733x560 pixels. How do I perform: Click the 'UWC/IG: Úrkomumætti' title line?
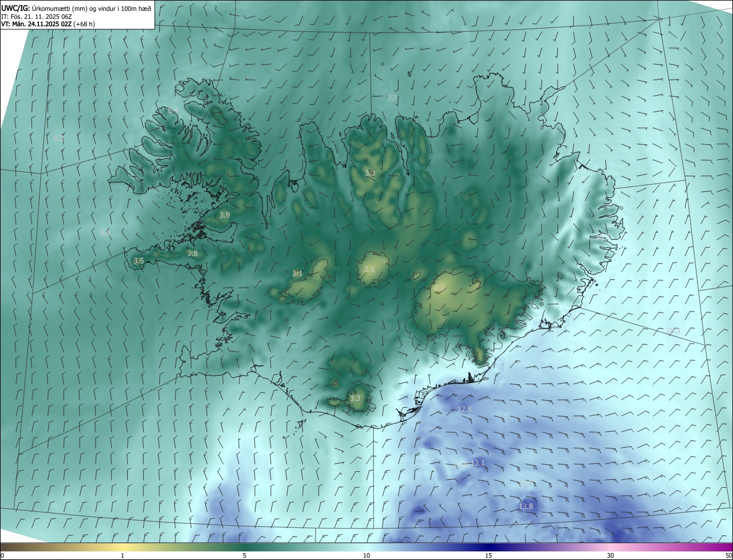77,7
